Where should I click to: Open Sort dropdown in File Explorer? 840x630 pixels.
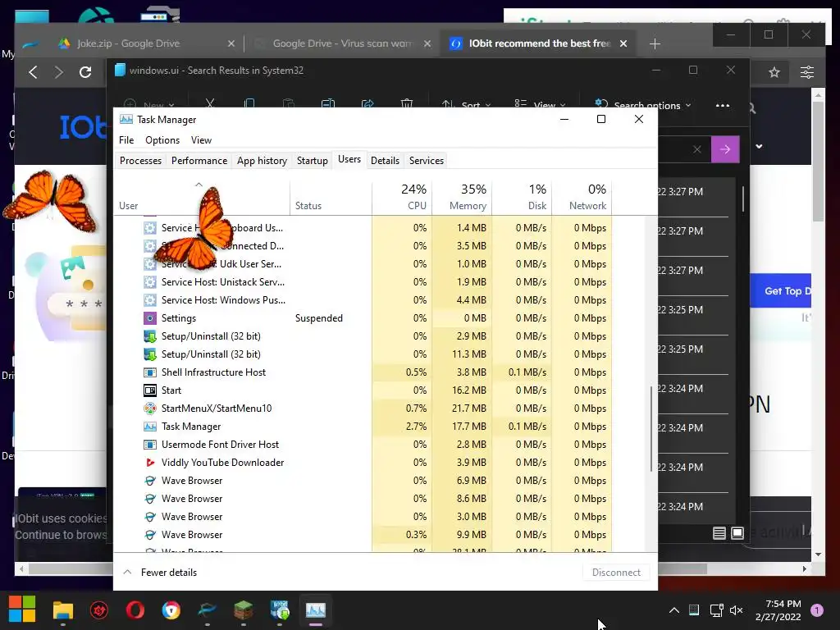[466, 104]
